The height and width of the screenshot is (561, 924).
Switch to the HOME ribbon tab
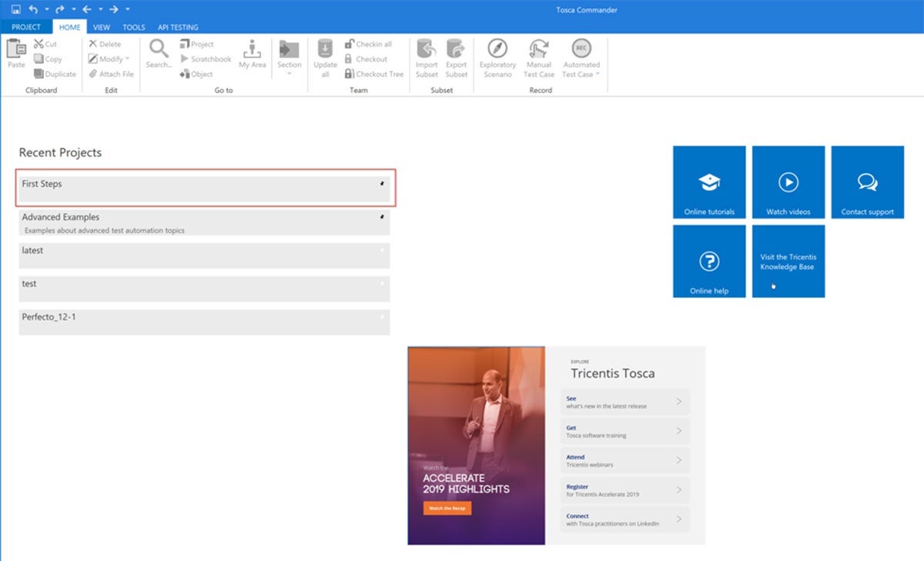pyautogui.click(x=69, y=27)
